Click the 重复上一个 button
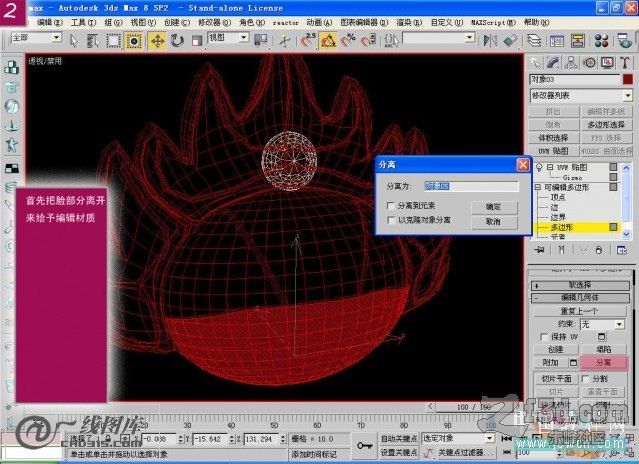 pos(580,311)
